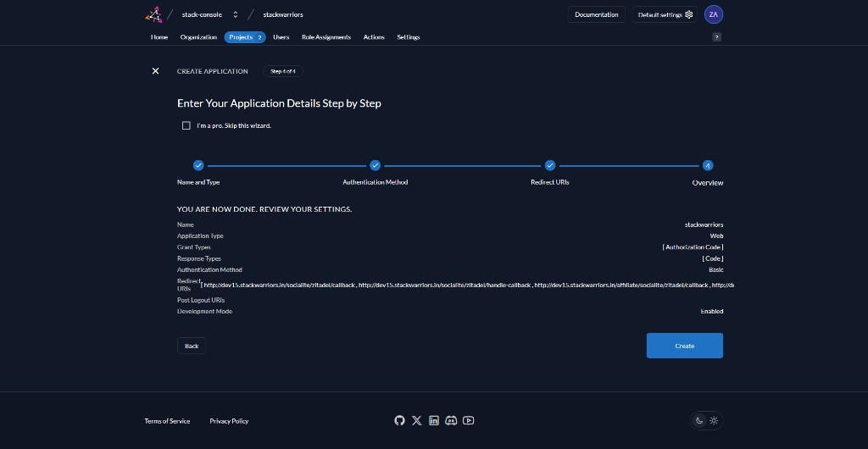Screen dimensions: 868x449
Task: Click the Create button
Action: (685, 346)
